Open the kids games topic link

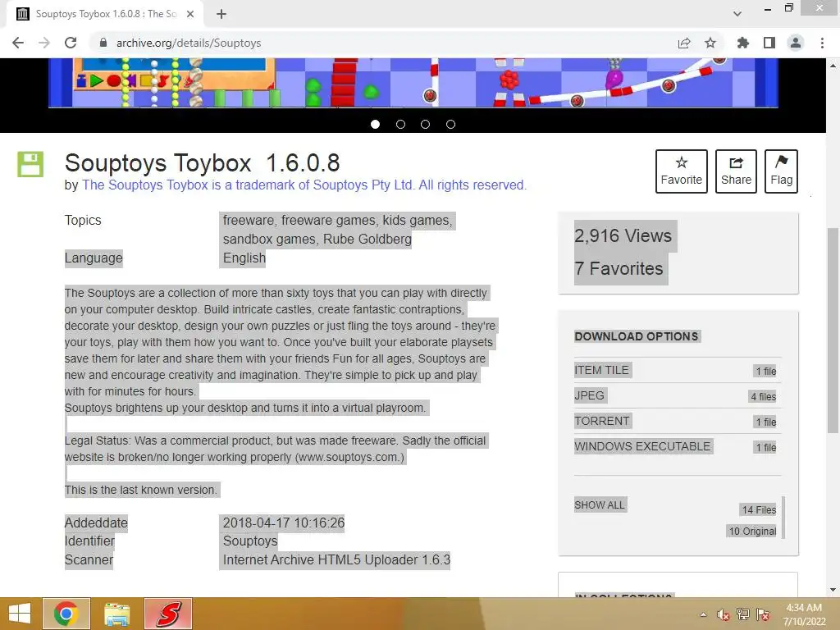(418, 220)
